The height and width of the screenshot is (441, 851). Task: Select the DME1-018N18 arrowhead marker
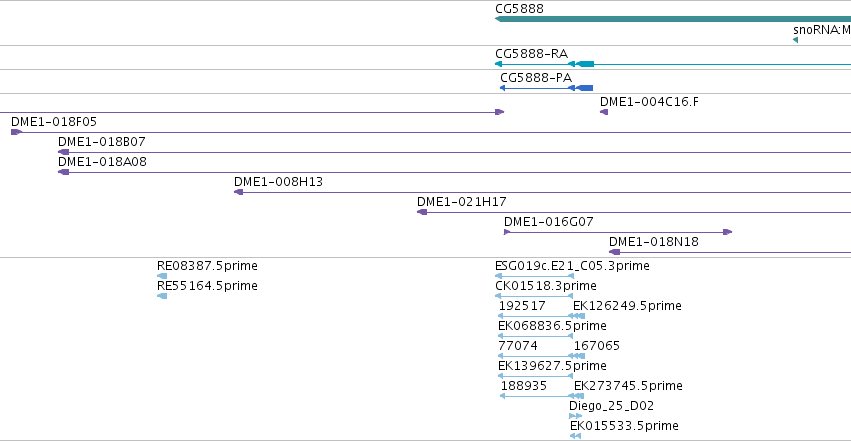[614, 252]
